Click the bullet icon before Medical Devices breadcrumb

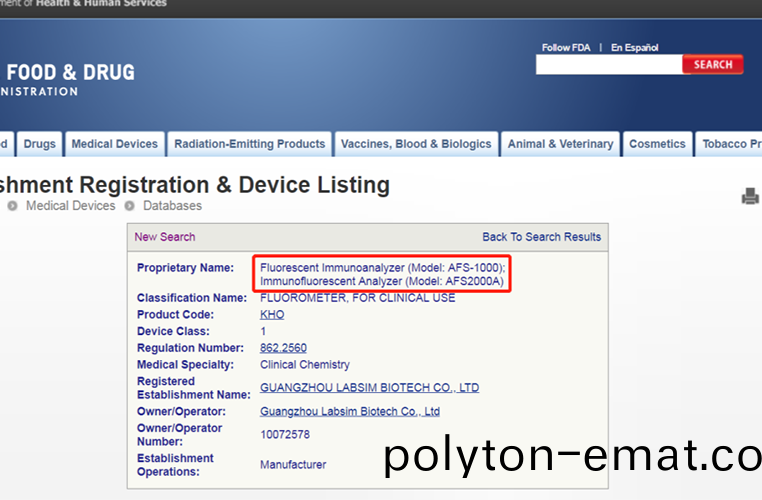click(x=12, y=206)
